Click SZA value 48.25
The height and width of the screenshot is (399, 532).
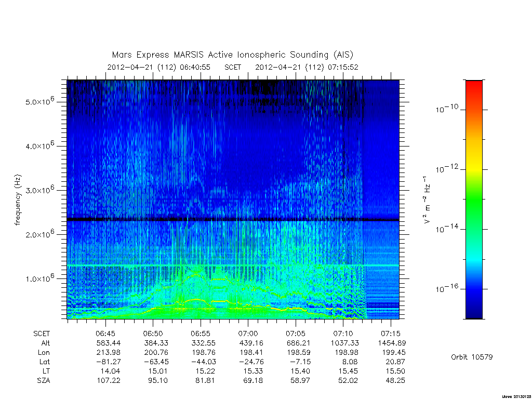click(395, 380)
